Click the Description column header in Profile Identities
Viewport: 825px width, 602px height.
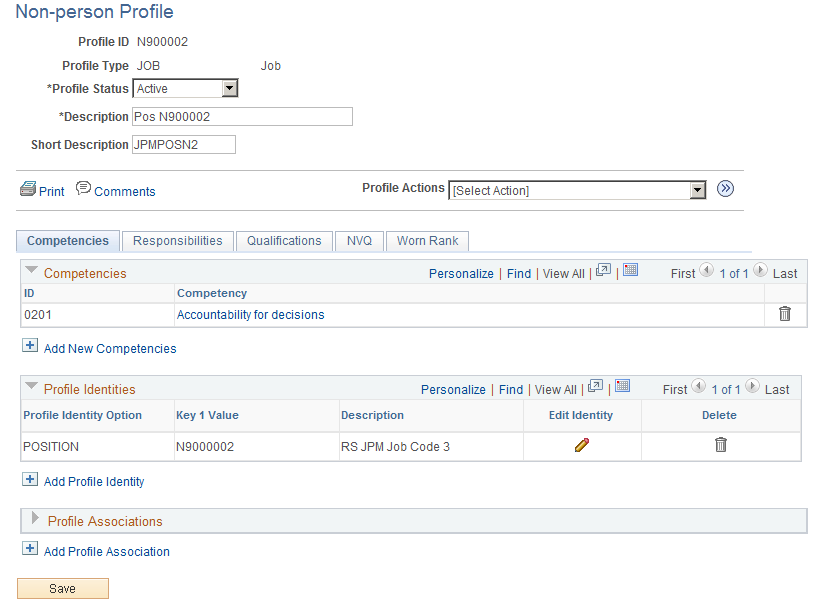point(373,415)
